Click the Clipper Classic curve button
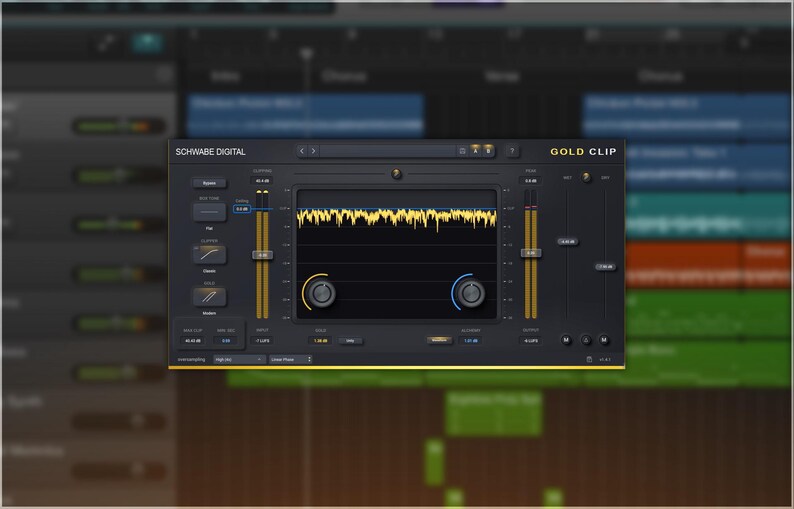Image resolution: width=794 pixels, height=509 pixels. [x=209, y=254]
